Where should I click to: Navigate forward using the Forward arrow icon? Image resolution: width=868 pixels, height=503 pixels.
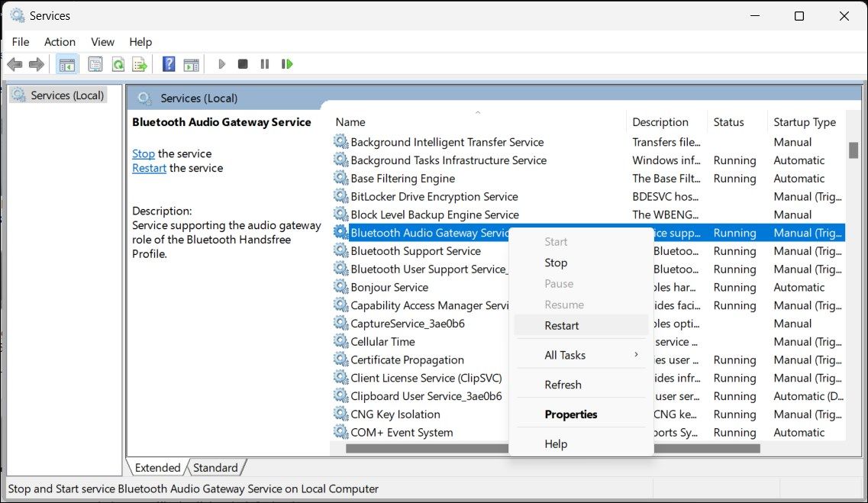click(x=36, y=64)
